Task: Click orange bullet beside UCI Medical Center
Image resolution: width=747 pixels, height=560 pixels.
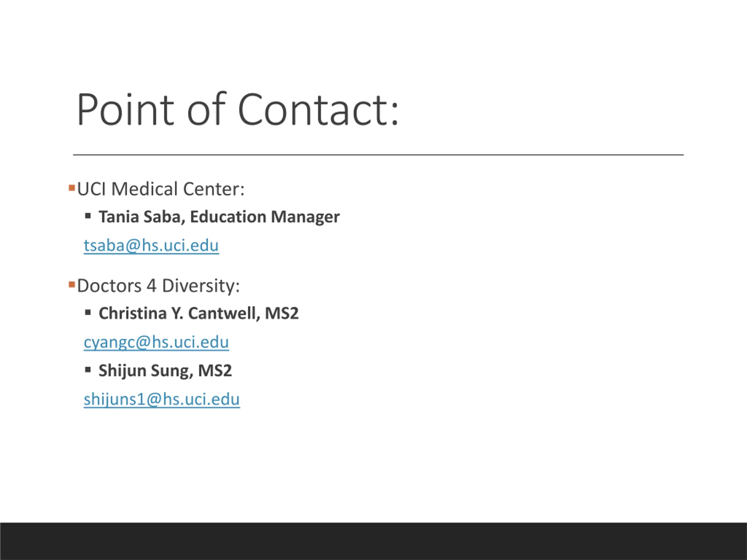Action: click(x=71, y=188)
